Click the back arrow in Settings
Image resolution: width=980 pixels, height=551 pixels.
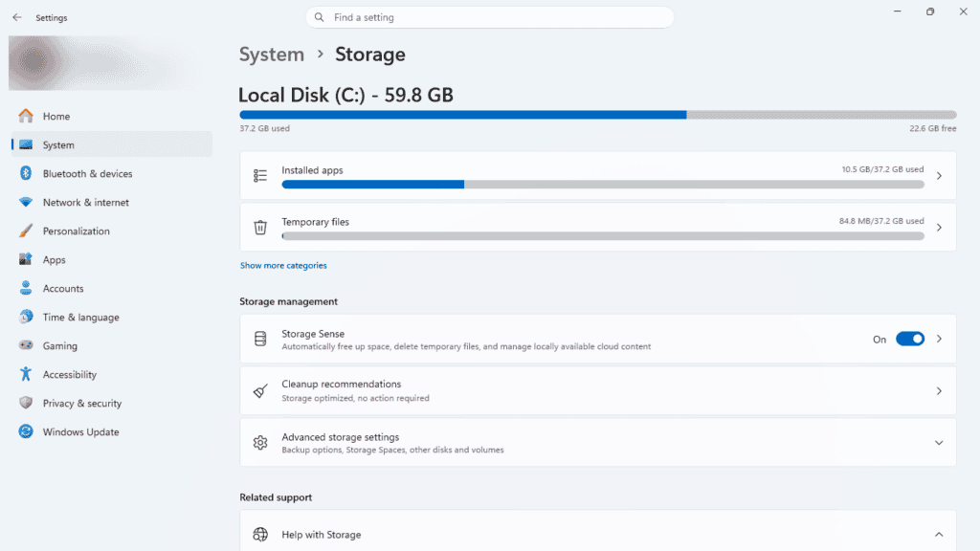pos(17,17)
